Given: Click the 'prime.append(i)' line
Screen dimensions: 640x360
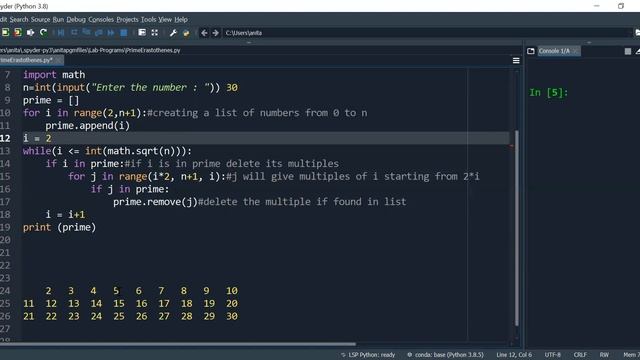Looking at the screenshot, I should [x=87, y=125].
